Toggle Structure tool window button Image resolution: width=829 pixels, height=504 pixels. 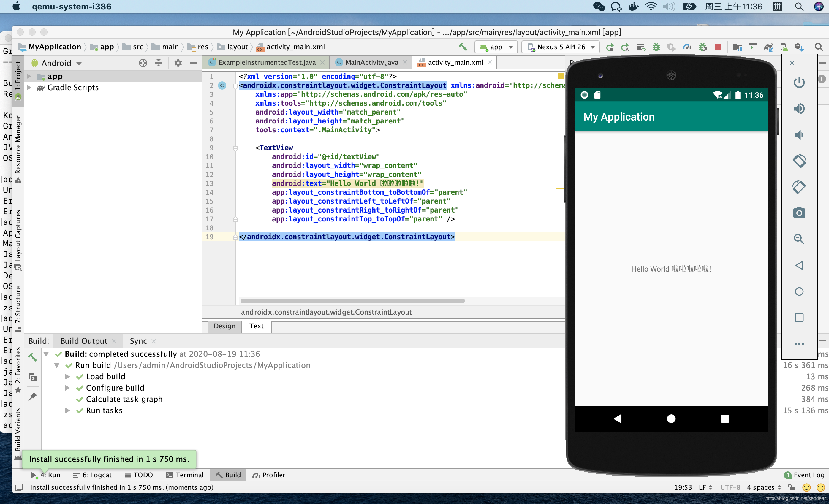pyautogui.click(x=18, y=309)
